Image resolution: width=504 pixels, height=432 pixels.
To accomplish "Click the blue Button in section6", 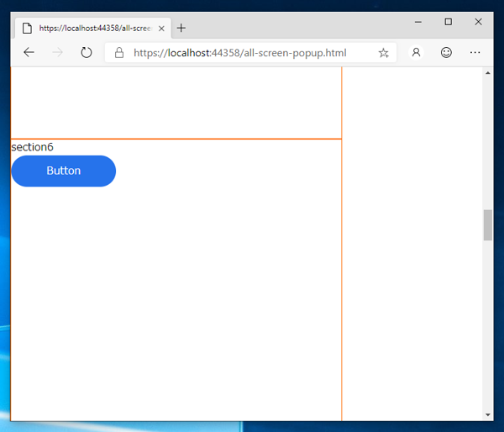I will 64,171.
